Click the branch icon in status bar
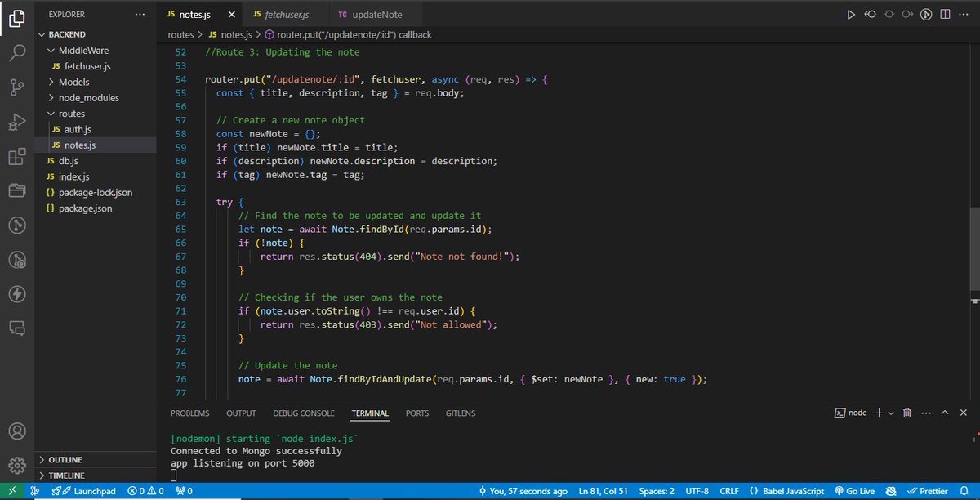This screenshot has width=980, height=500. (x=36, y=491)
